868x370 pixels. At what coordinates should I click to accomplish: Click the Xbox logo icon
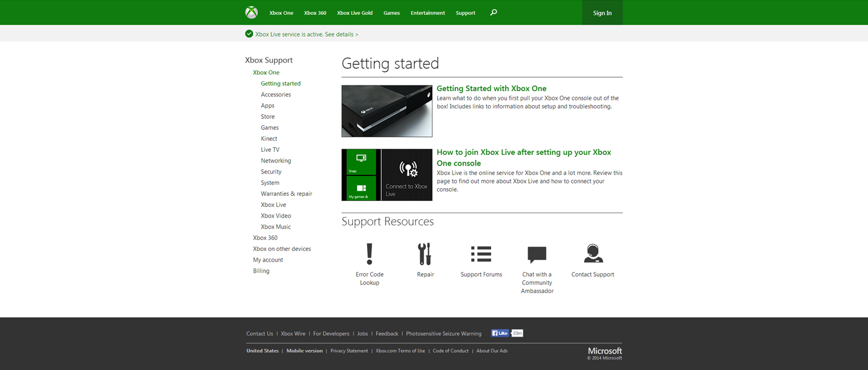[x=251, y=12]
